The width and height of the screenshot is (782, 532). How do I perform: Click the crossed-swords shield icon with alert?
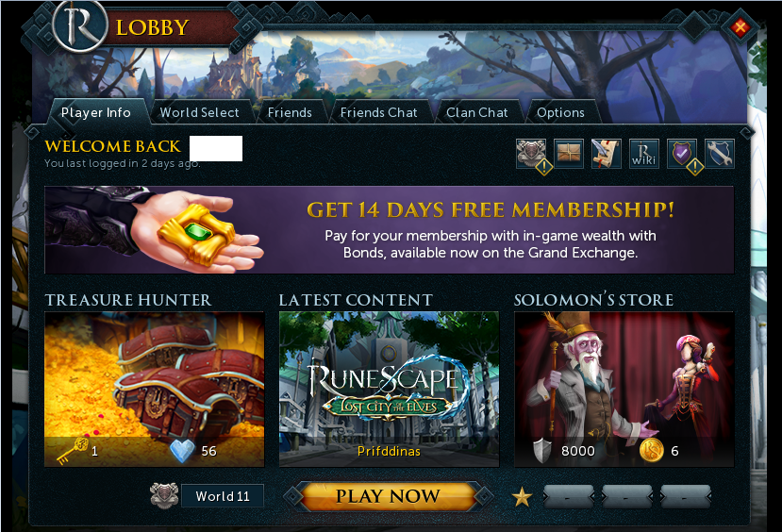click(x=531, y=153)
